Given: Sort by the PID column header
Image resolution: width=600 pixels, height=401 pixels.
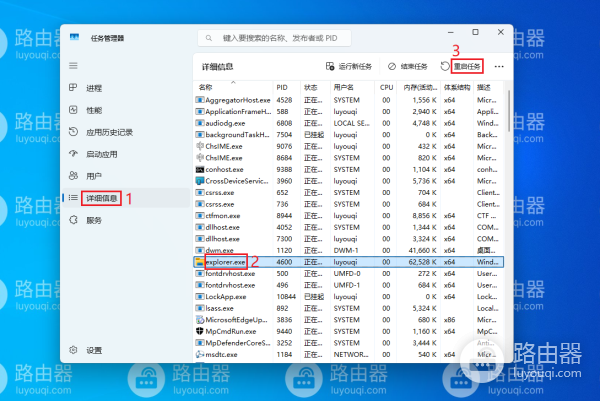Looking at the screenshot, I should click(x=286, y=88).
